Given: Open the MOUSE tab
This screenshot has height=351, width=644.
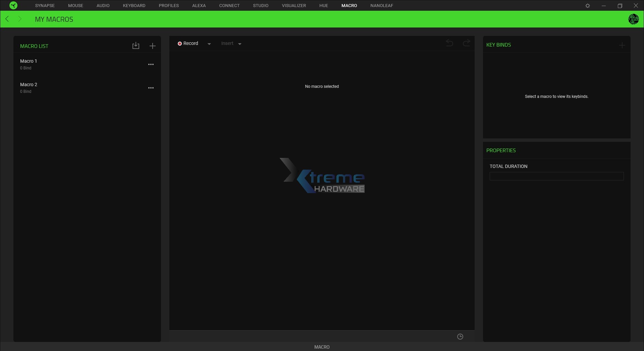Looking at the screenshot, I should click(x=75, y=6).
